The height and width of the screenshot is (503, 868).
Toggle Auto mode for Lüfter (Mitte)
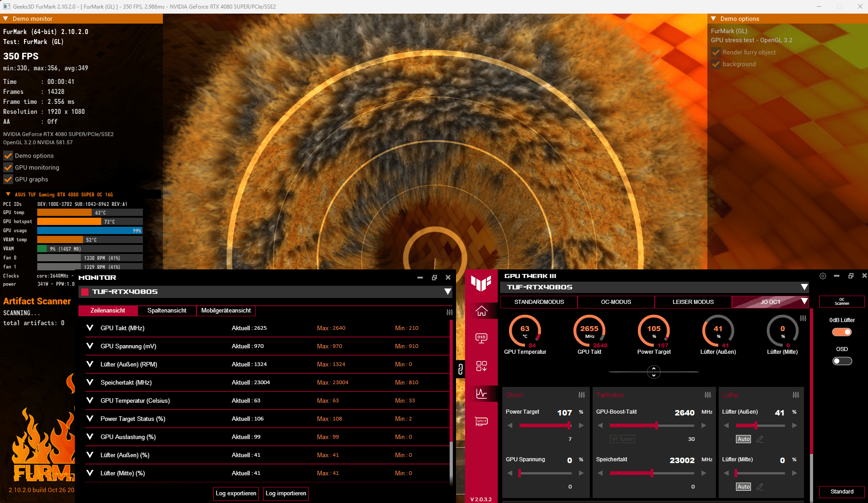[x=743, y=487]
